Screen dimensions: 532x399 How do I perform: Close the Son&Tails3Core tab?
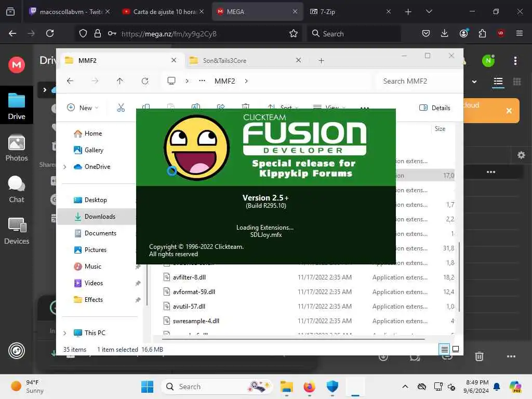(x=298, y=60)
